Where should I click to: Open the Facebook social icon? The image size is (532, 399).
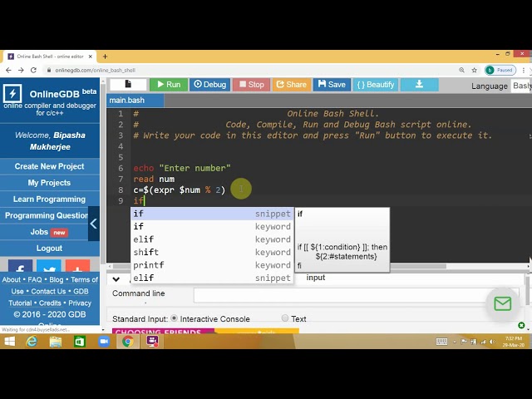pyautogui.click(x=20, y=266)
